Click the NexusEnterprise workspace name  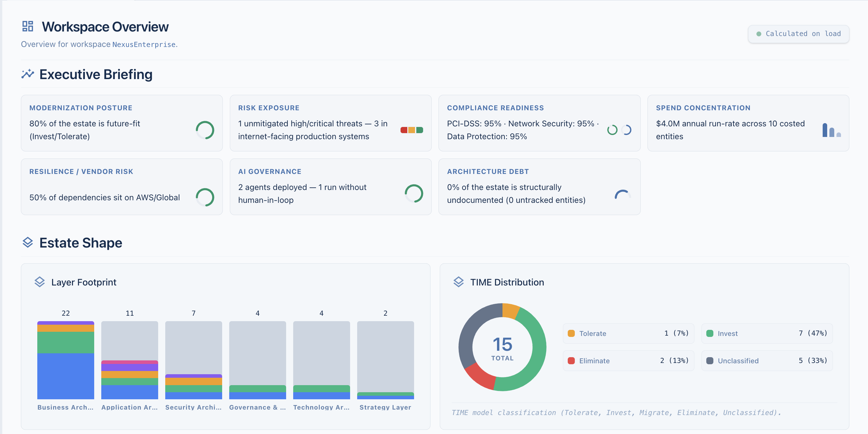coord(144,44)
